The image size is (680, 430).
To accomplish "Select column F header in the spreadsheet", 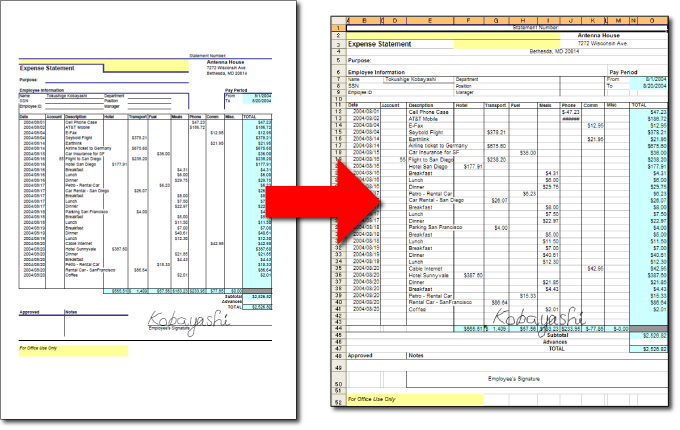I will 468,20.
